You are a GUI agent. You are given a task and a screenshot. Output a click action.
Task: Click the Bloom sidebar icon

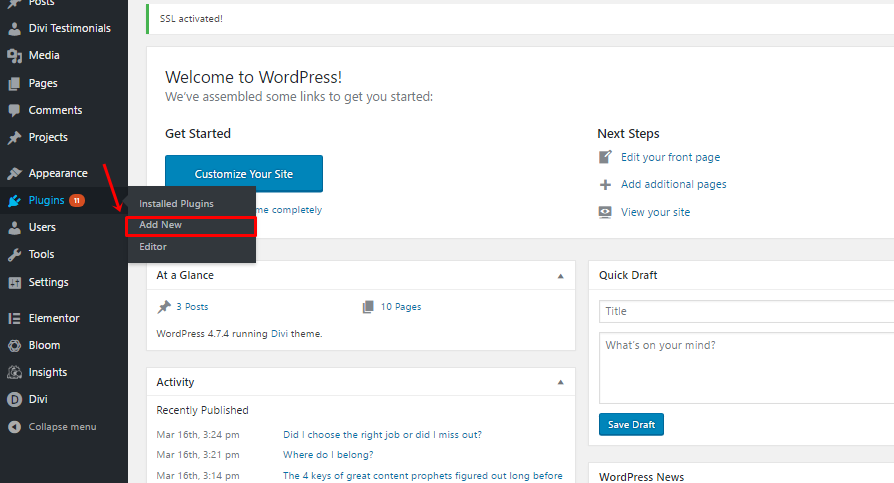click(14, 345)
